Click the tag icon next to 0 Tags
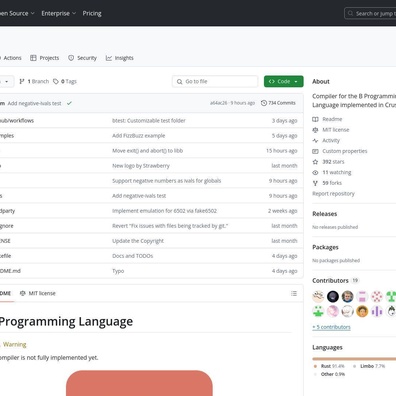The height and width of the screenshot is (396, 396). coord(56,81)
